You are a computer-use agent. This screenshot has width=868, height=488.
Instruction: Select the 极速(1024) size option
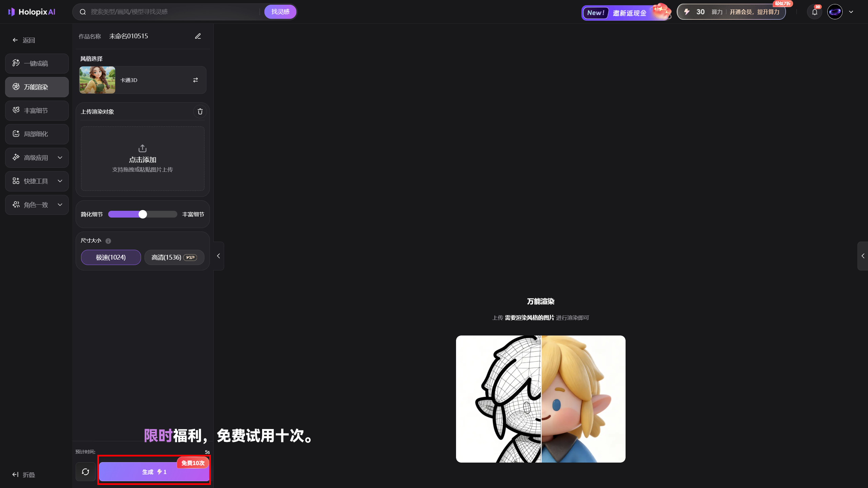pos(111,257)
